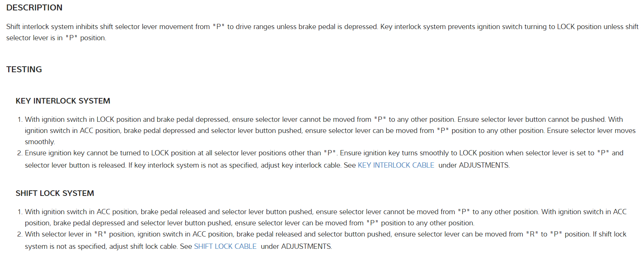
Task: Open the SHIFT LOCK CABLE link
Action: (225, 246)
